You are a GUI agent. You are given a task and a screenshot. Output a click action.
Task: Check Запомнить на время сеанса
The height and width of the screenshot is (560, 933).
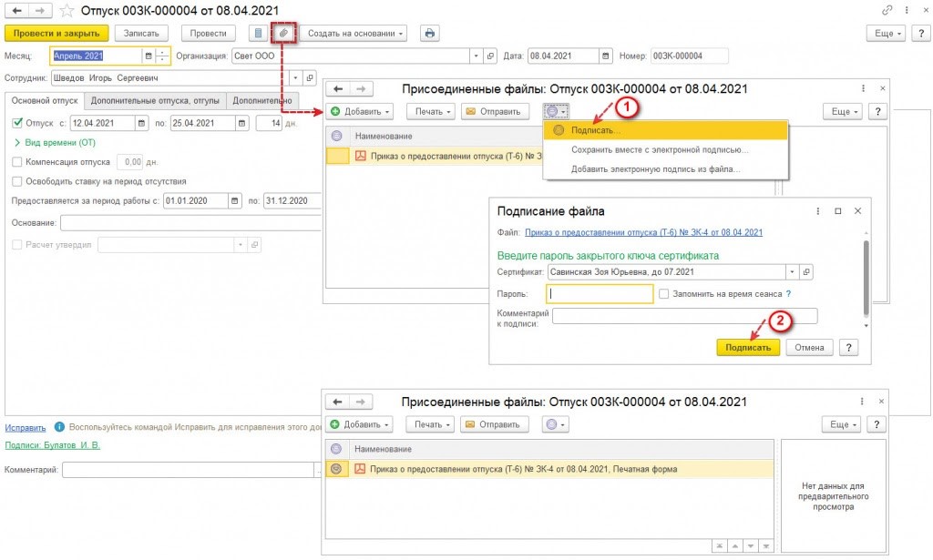tap(664, 293)
